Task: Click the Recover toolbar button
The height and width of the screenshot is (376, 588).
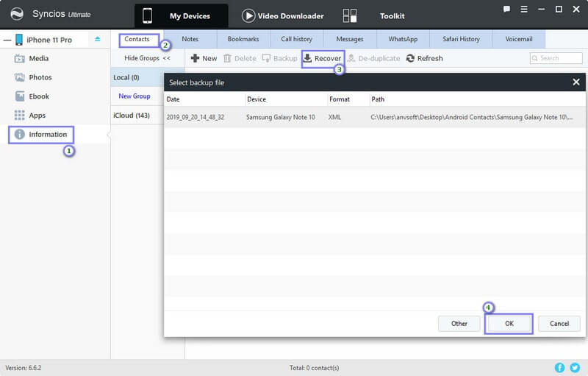Action: pyautogui.click(x=323, y=59)
